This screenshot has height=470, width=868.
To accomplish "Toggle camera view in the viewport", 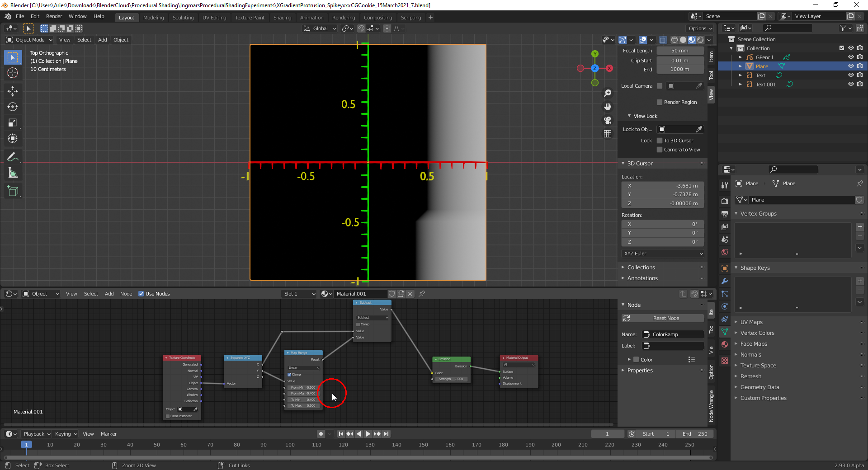I will click(608, 120).
